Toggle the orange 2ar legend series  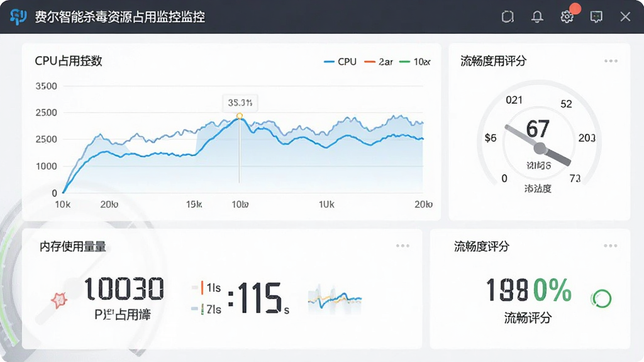pyautogui.click(x=378, y=62)
